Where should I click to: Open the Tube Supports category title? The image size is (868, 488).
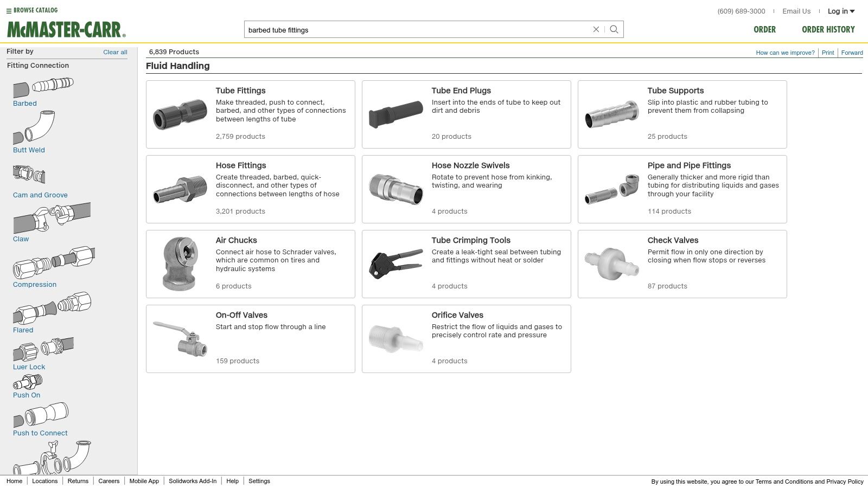click(x=675, y=91)
